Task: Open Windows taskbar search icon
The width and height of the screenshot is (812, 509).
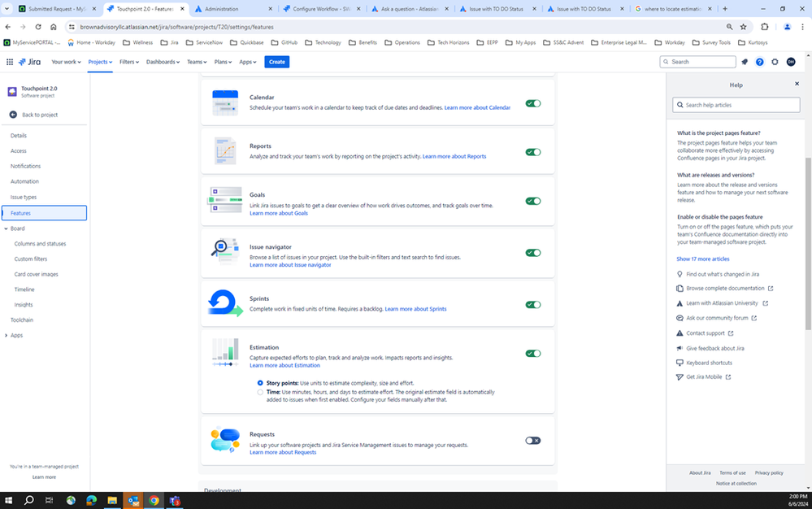Action: (x=29, y=500)
